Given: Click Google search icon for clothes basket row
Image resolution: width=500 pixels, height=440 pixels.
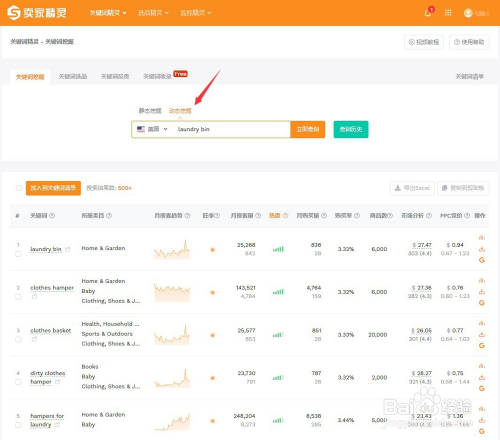Looking at the screenshot, I should pos(482,346).
